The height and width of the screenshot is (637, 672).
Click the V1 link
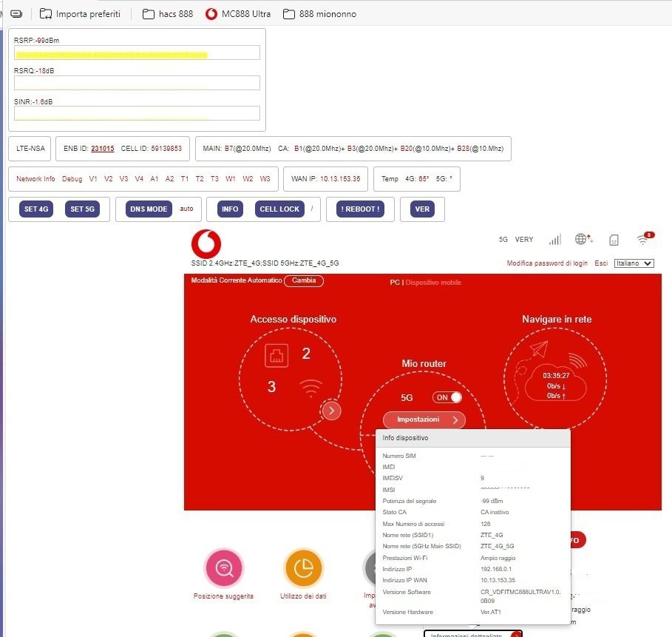pos(93,179)
